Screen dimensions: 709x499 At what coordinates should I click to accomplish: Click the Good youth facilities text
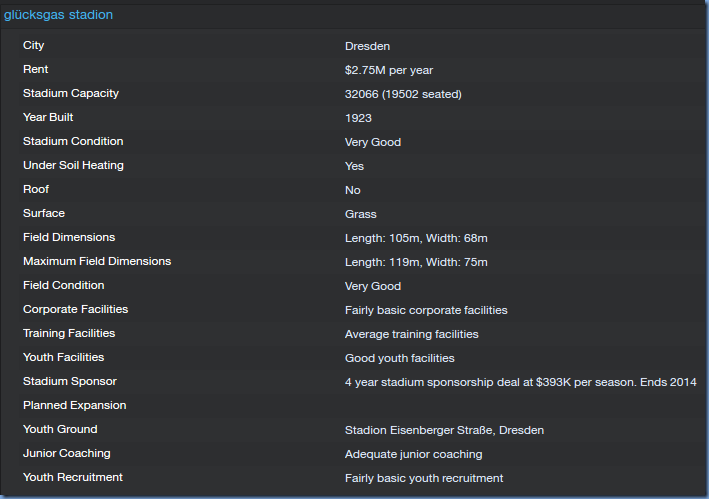(400, 358)
